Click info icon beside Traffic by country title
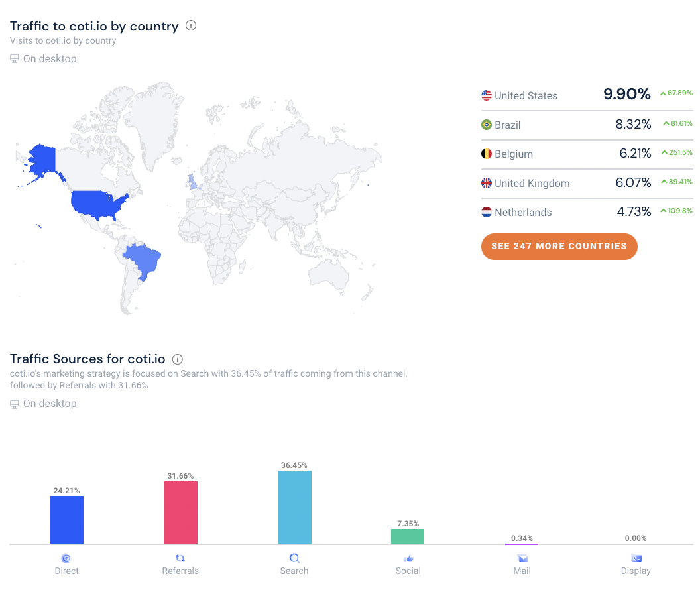The image size is (700, 590). click(x=191, y=26)
